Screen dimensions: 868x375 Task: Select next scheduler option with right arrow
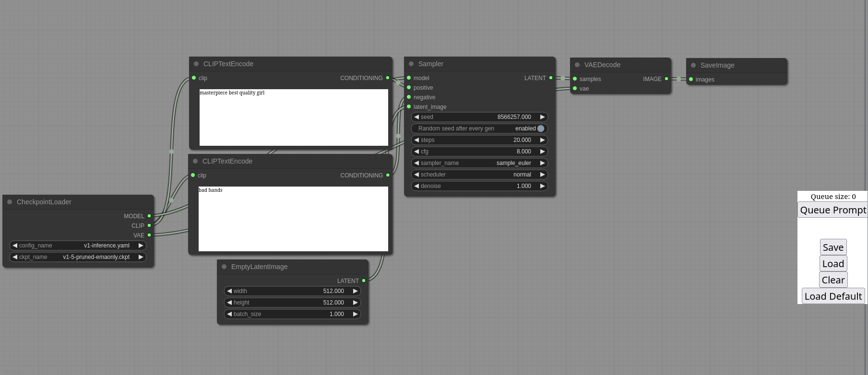tap(542, 175)
